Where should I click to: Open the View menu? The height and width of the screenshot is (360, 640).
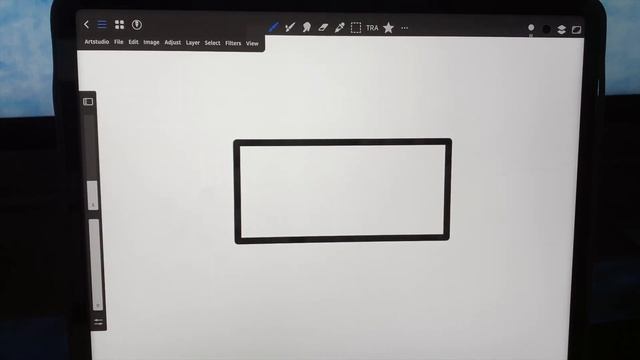pos(252,43)
